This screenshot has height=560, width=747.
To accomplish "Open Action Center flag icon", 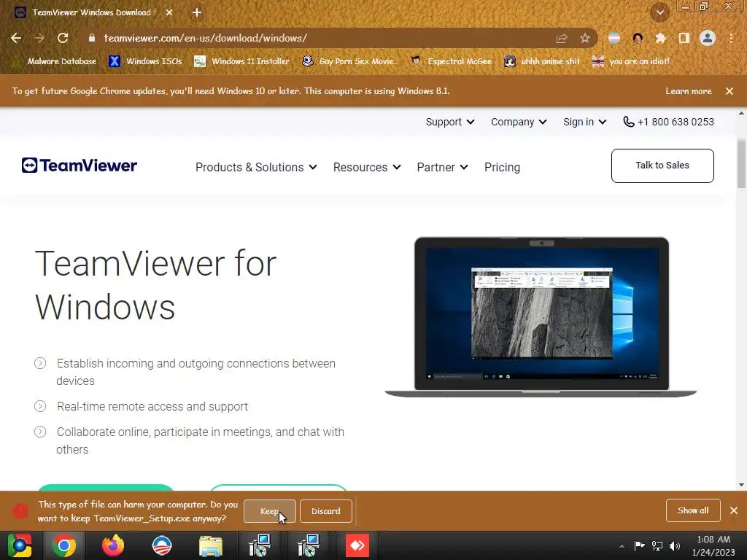I will click(639, 545).
